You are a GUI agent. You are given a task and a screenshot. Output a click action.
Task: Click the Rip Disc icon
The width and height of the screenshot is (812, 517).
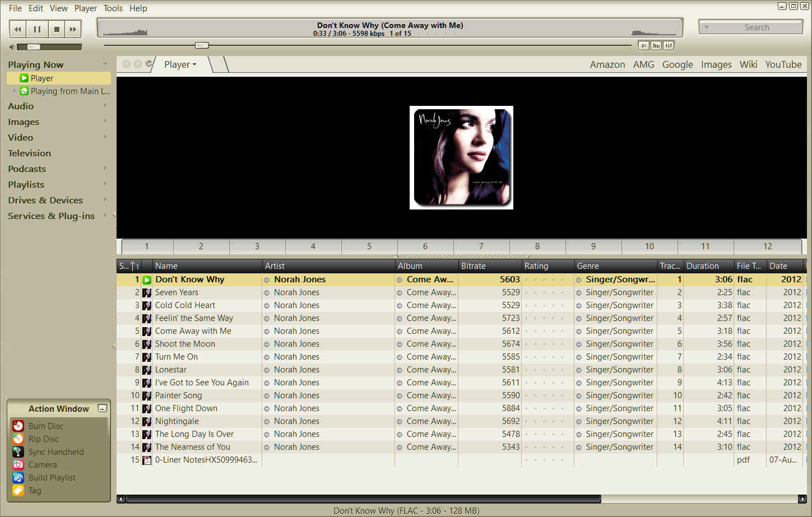pyautogui.click(x=18, y=439)
